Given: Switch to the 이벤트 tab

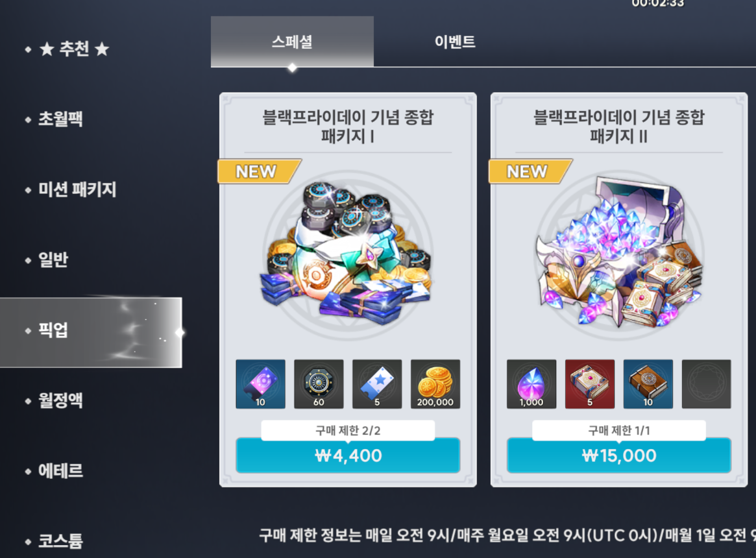Looking at the screenshot, I should pos(455,42).
